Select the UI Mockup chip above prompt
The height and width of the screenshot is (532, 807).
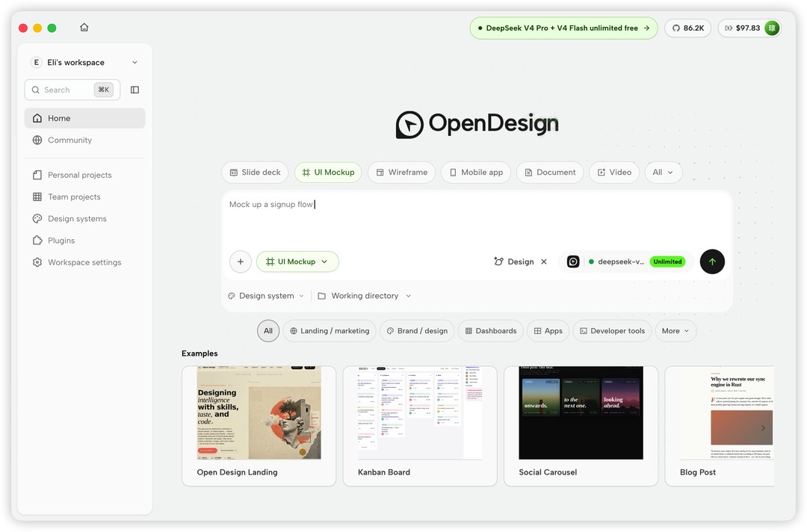point(328,173)
